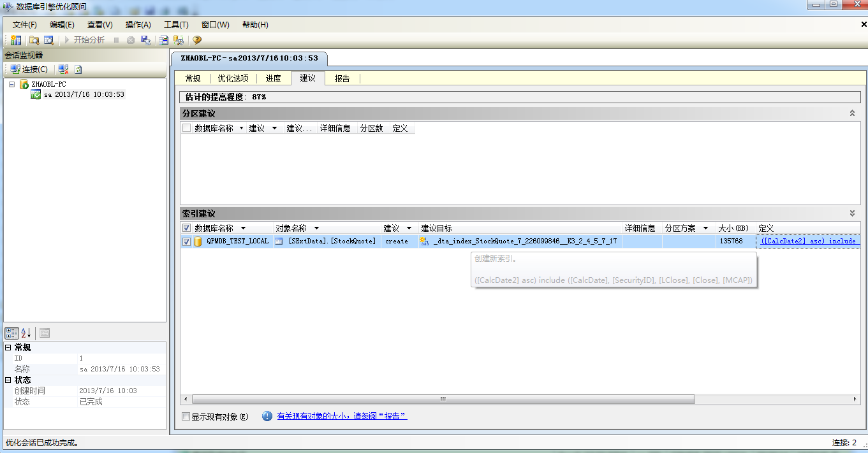The width and height of the screenshot is (868, 453).
Task: Click the 135768 size cell
Action: tap(735, 241)
